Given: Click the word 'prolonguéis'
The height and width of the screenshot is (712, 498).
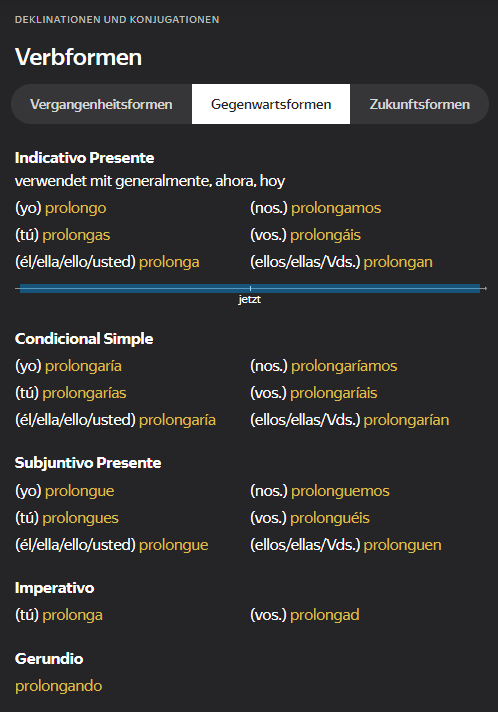Looking at the screenshot, I should 330,518.
